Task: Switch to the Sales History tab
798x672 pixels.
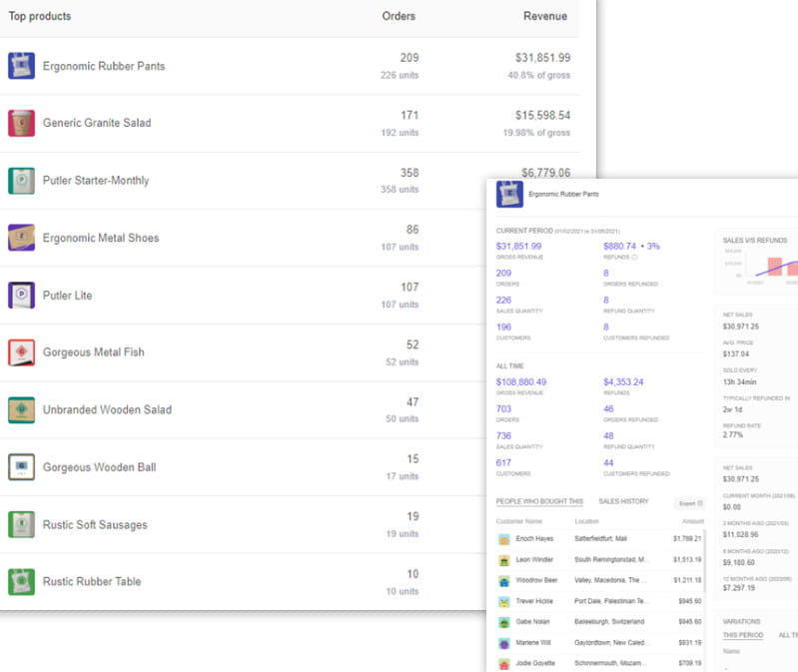Action: pos(623,501)
